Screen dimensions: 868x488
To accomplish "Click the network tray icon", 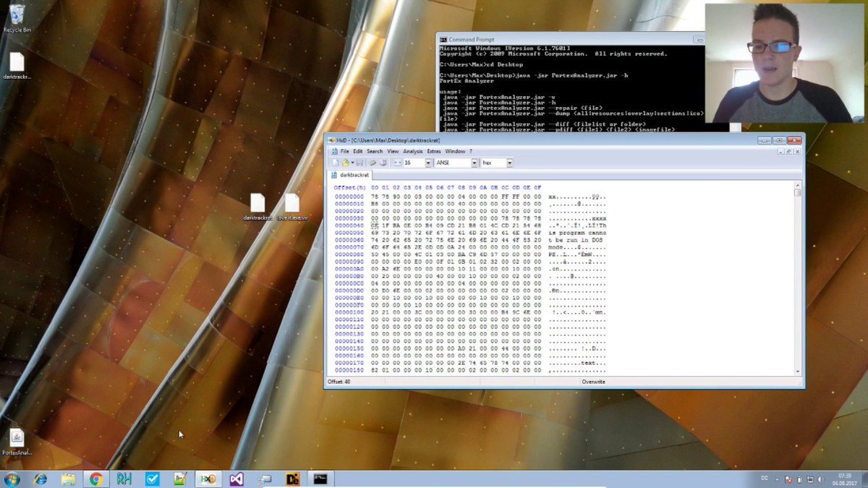I will (809, 479).
